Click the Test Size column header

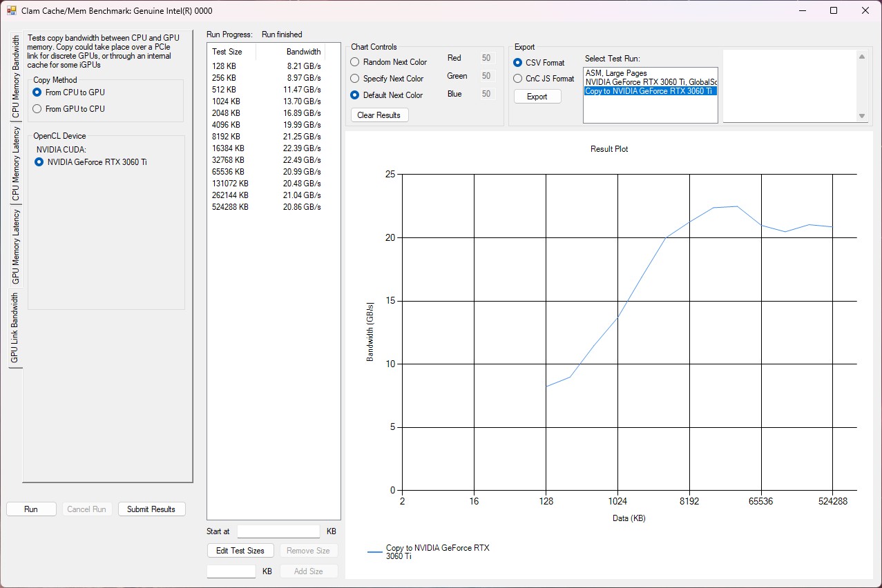click(x=231, y=52)
